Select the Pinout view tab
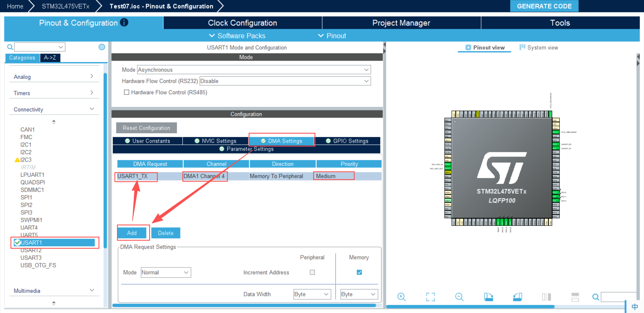Viewport: 644px width, 313px height. coord(485,48)
